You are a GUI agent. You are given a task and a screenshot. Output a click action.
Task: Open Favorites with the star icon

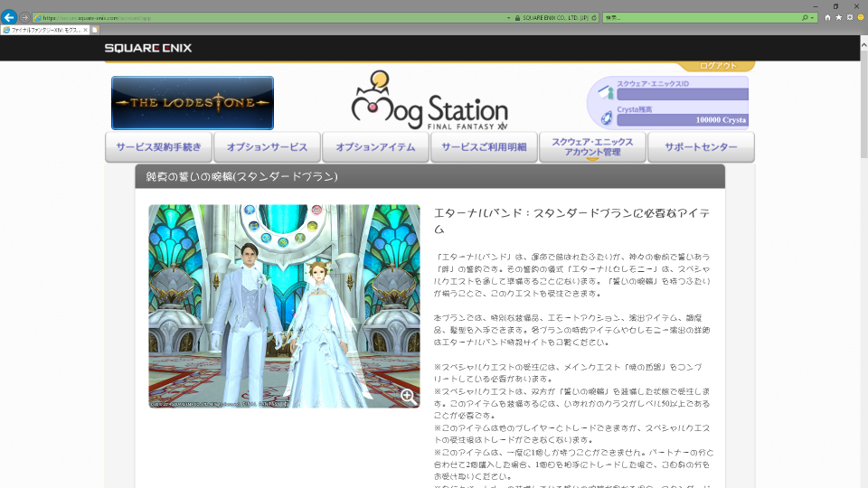tap(839, 18)
